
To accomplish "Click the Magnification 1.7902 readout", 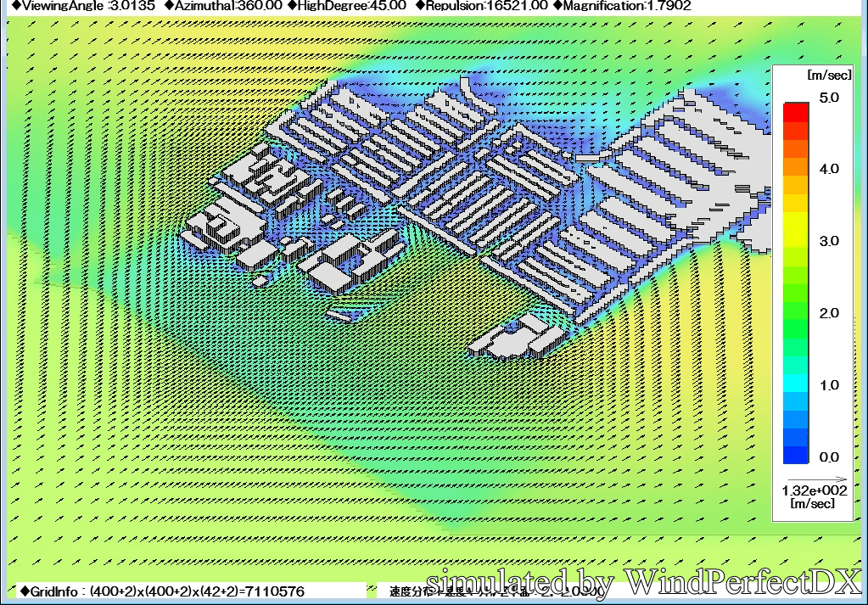I will pos(621,6).
